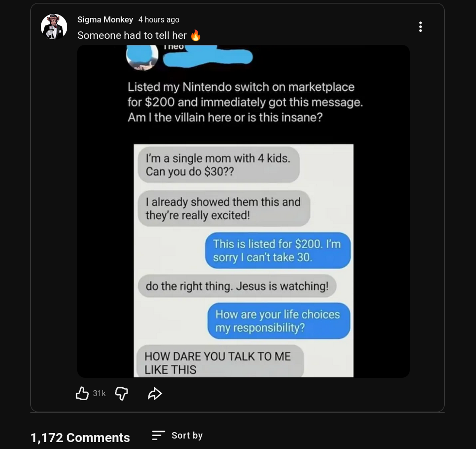
Task: Expand the post options via the kebab menu
Action: [x=420, y=26]
